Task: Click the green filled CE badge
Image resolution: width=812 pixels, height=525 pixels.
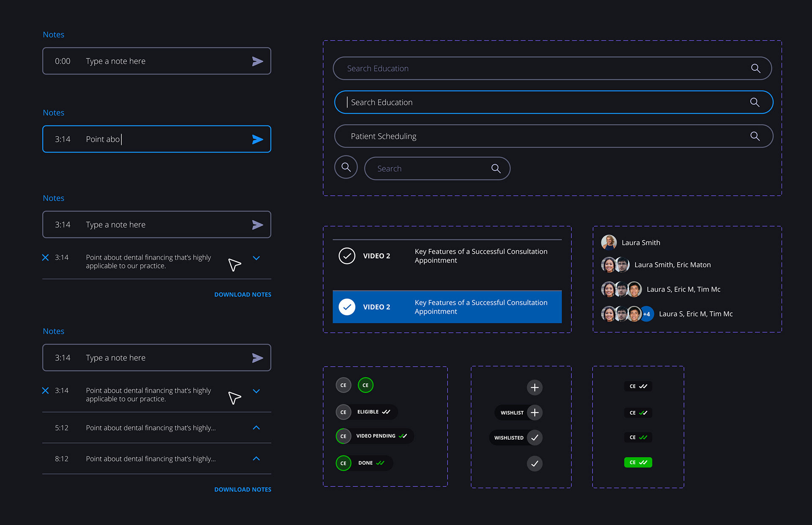Action: (638, 462)
